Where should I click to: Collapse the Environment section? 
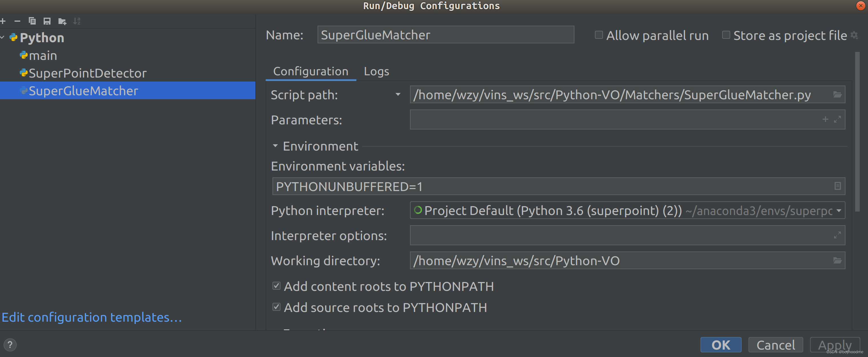point(275,146)
